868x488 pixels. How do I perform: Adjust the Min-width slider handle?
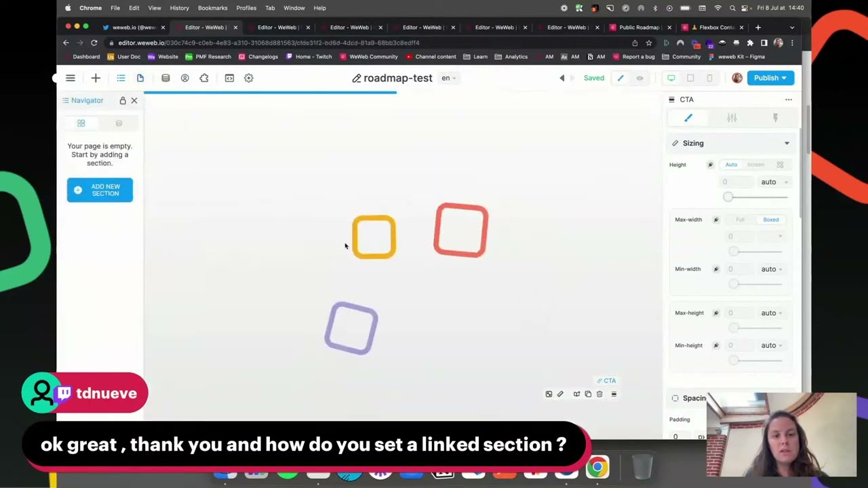[x=733, y=284]
